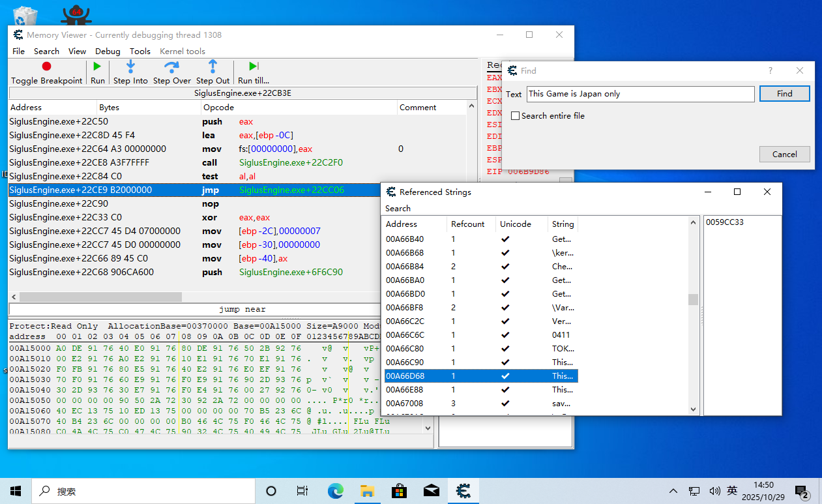Open the Debug menu
The height and width of the screenshot is (504, 822).
108,51
